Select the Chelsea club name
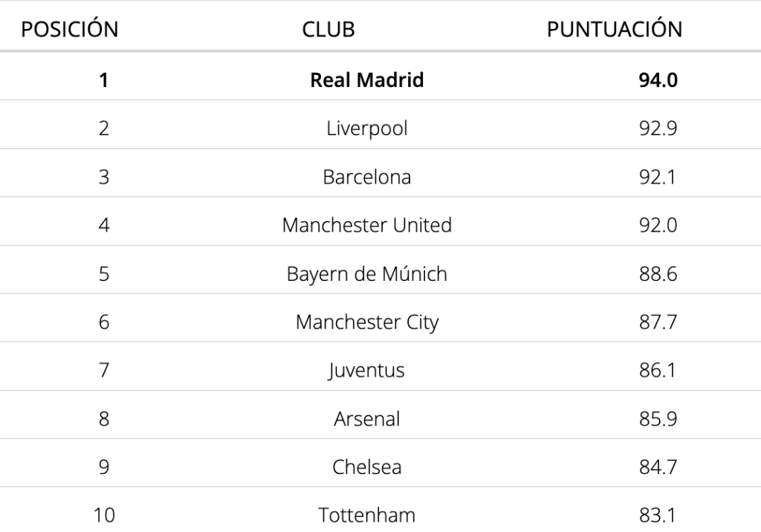Image resolution: width=761 pixels, height=532 pixels. click(367, 467)
